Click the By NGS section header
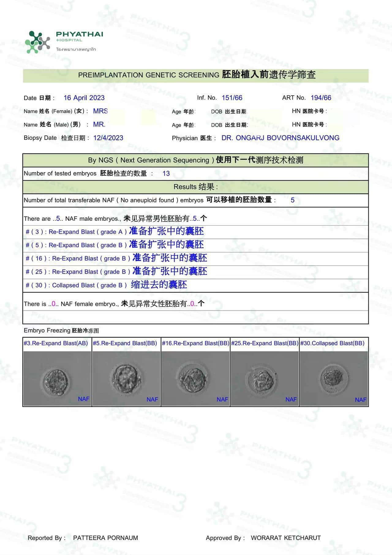This screenshot has height=555, width=392. coord(195,160)
